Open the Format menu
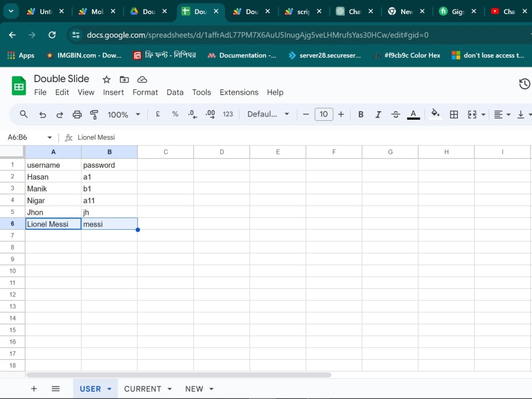This screenshot has width=532, height=399. pos(145,92)
